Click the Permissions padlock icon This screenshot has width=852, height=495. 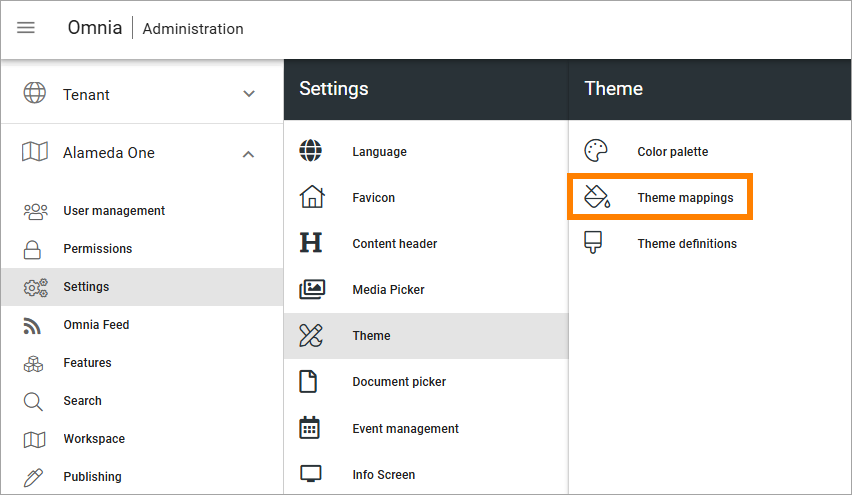[x=32, y=249]
